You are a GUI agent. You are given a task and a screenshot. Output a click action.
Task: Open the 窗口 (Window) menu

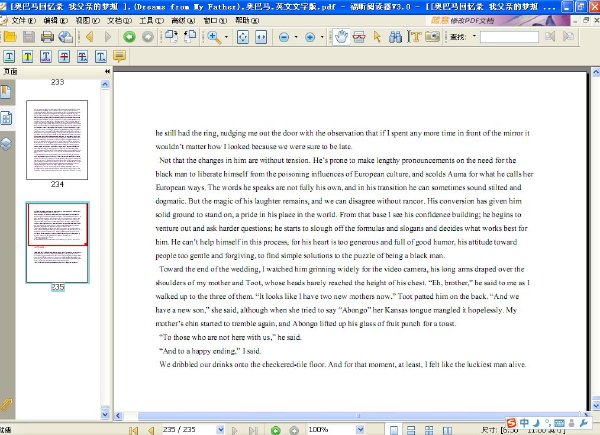tap(215, 20)
